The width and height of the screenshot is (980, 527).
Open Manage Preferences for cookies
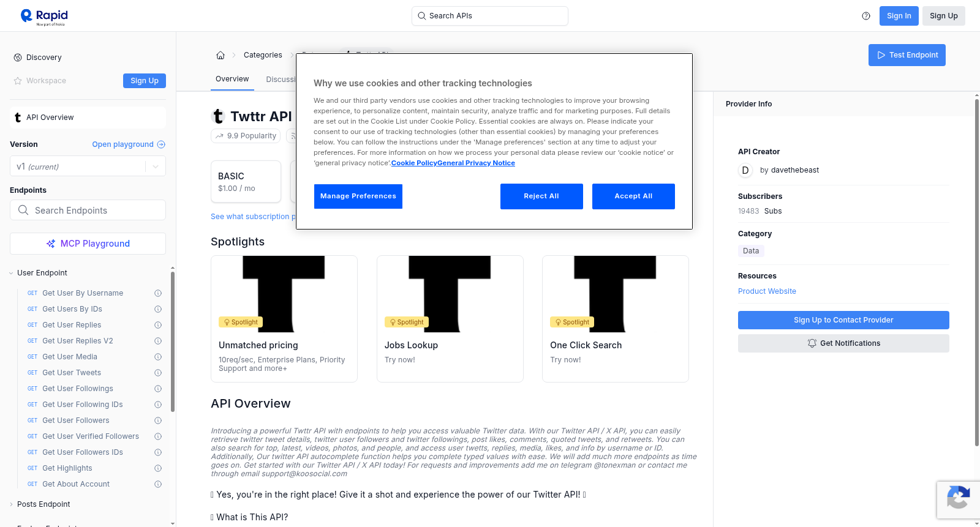tap(358, 196)
